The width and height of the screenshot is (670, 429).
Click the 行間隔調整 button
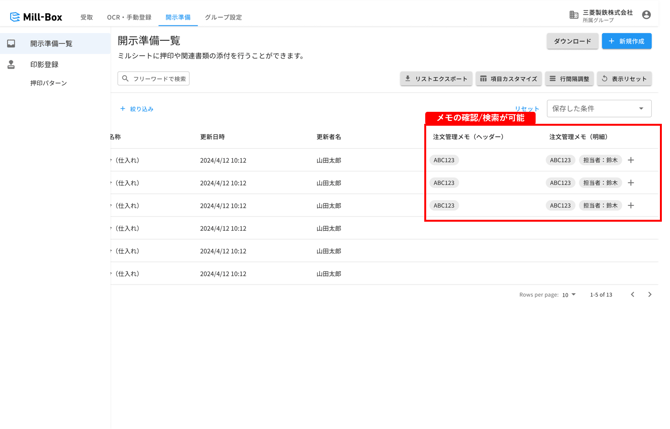click(569, 79)
